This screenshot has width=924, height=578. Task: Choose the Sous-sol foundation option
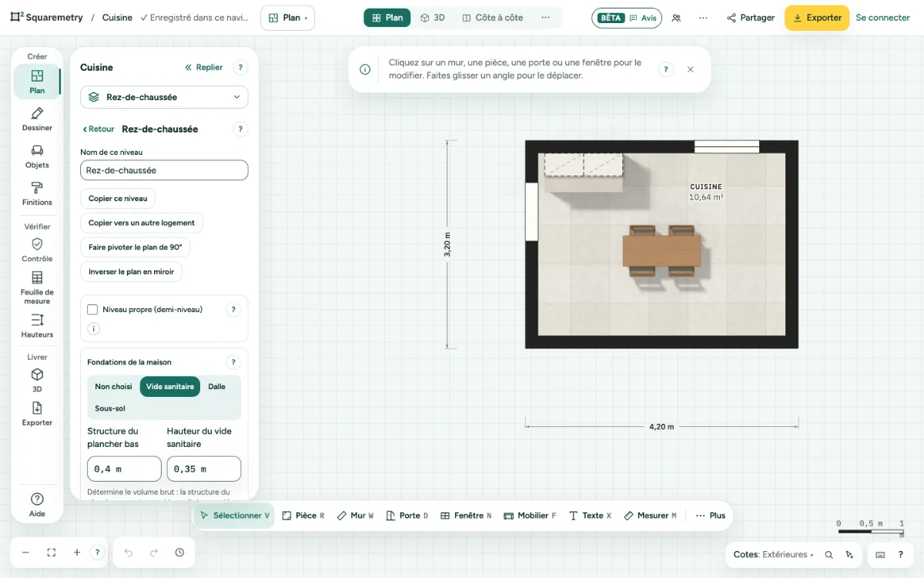(x=110, y=408)
